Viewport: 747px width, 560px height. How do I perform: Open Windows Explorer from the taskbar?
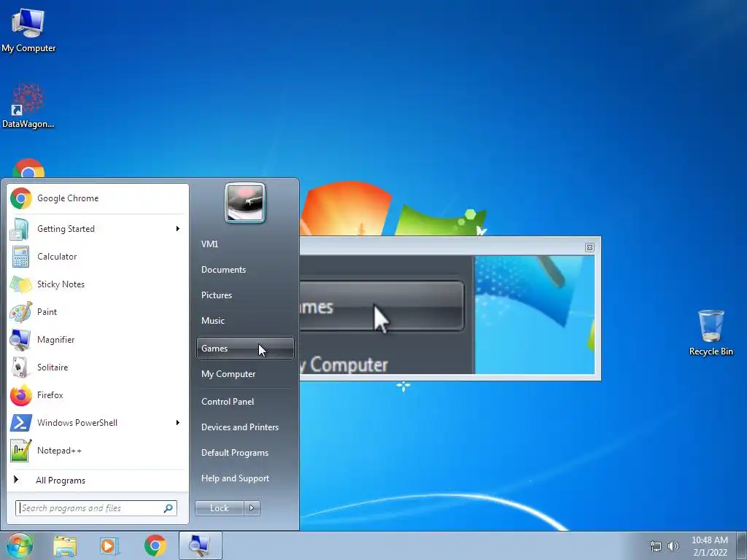point(65,545)
